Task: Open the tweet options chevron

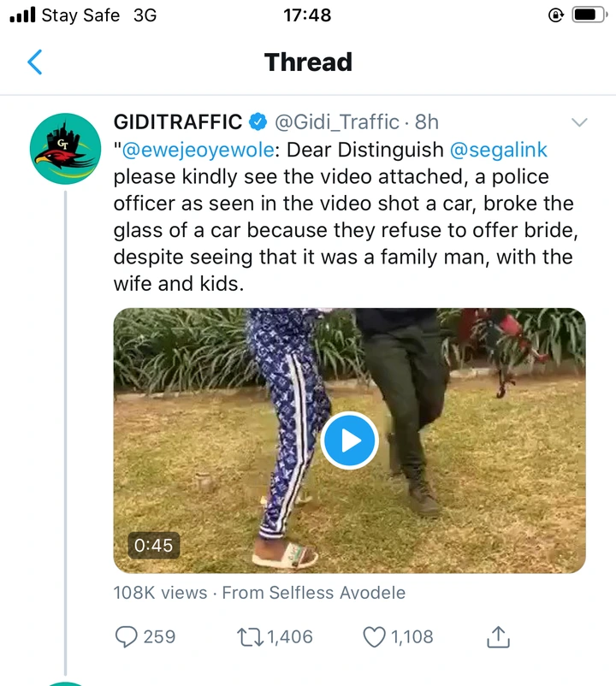Action: [579, 122]
